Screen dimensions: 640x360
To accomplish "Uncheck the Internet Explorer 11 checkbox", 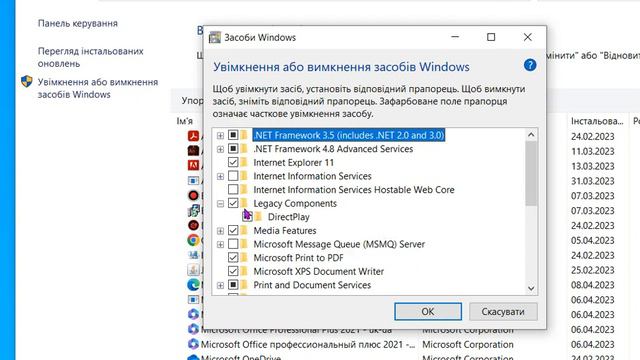I will pos(233,162).
